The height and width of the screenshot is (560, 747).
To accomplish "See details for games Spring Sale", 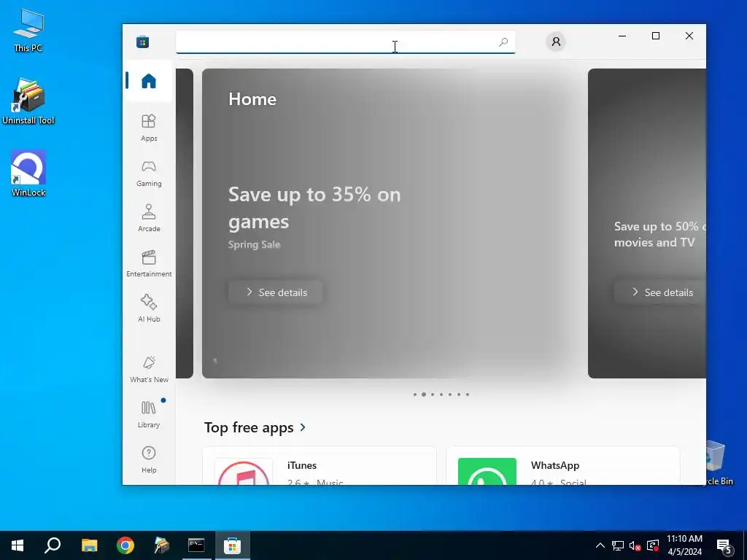I will coord(275,292).
